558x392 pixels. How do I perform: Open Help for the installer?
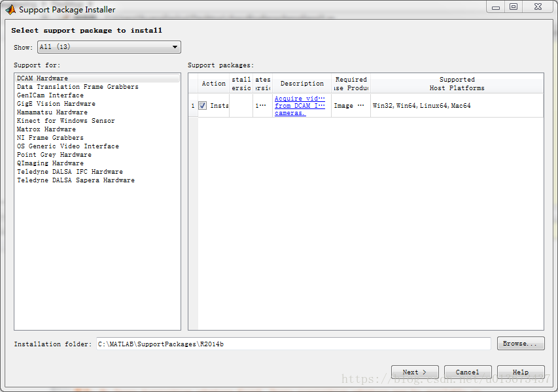point(521,372)
